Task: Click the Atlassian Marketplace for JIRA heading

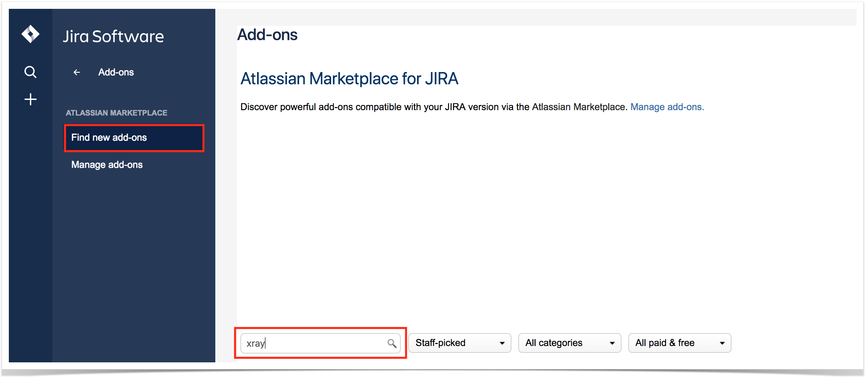Action: click(349, 79)
